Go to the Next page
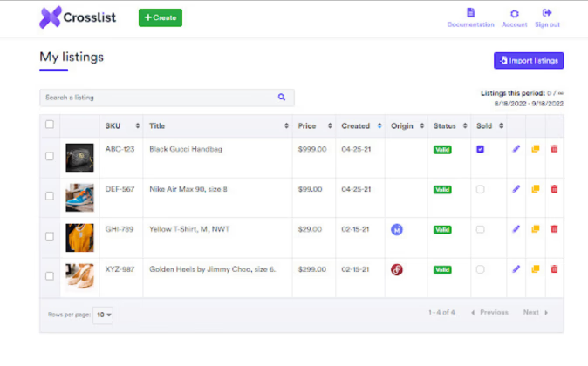 tap(536, 313)
